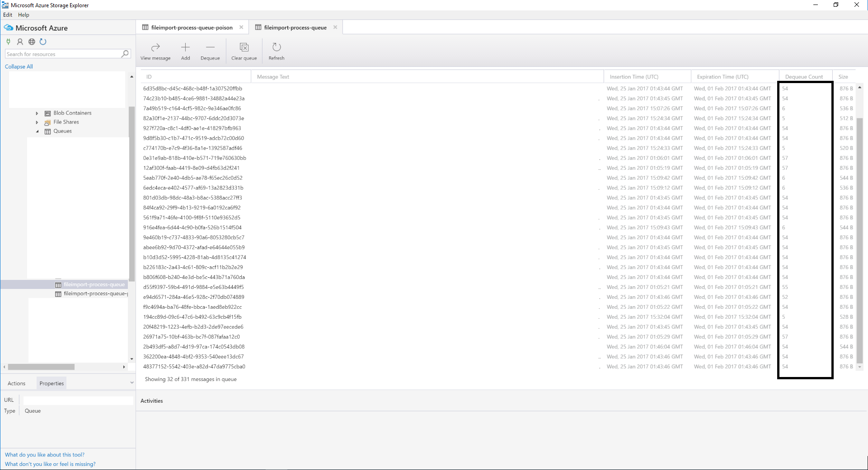Select fileimport-process-queue in the tree
The height and width of the screenshot is (470, 868).
click(94, 284)
